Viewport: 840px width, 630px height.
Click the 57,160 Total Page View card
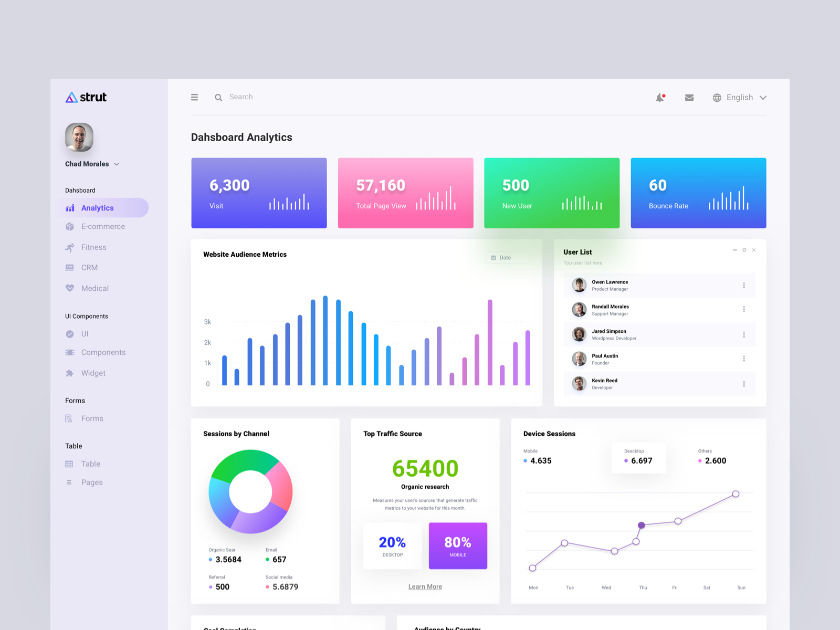point(406,193)
